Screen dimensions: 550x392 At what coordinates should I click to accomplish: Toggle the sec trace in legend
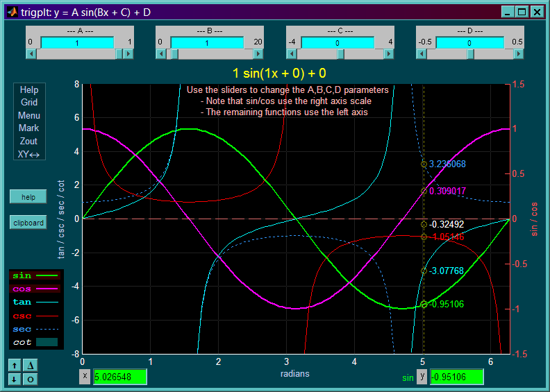pyautogui.click(x=35, y=330)
